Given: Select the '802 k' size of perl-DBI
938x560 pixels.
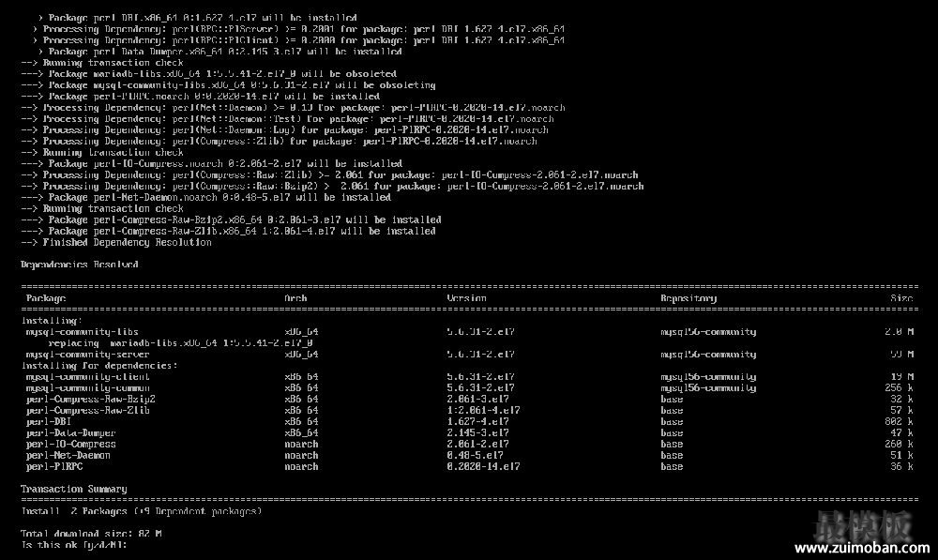Looking at the screenshot, I should coord(900,422).
